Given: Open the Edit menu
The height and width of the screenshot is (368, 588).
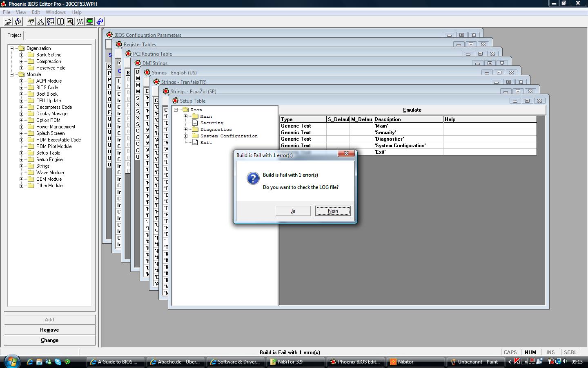Looking at the screenshot, I should click(x=36, y=12).
